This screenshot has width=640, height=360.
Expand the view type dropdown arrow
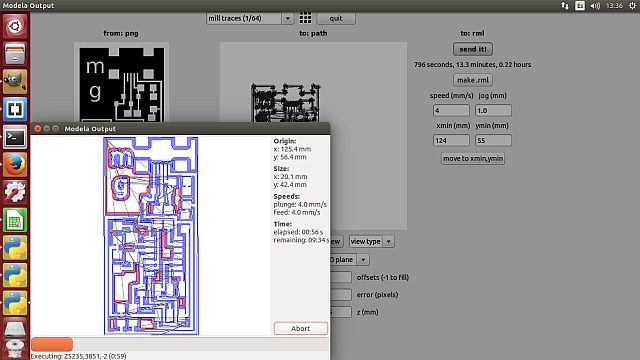[389, 242]
